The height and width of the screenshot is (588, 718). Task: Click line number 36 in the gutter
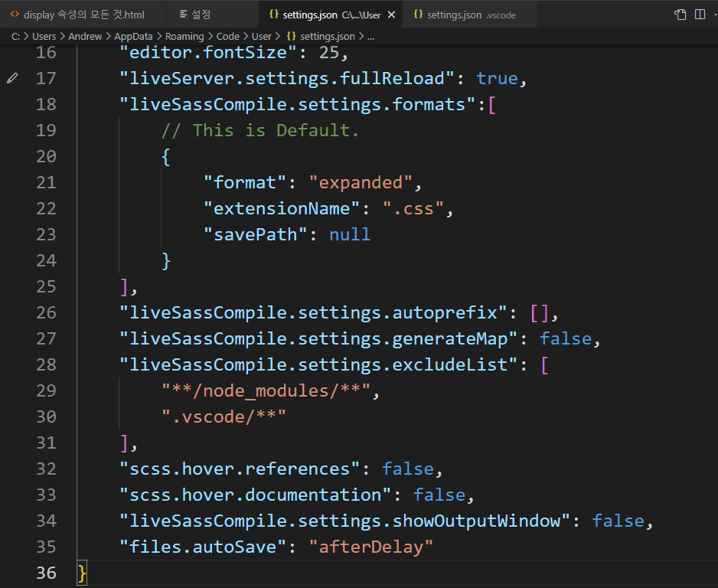point(46,573)
